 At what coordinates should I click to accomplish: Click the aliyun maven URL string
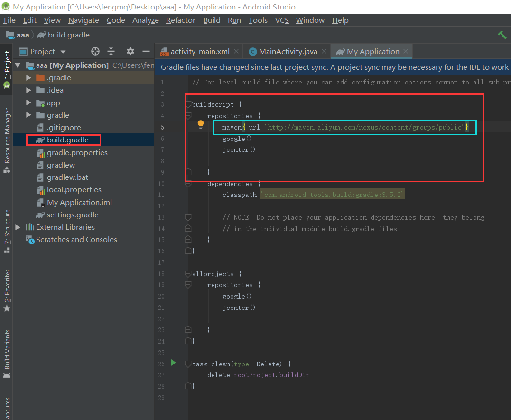pos(364,127)
